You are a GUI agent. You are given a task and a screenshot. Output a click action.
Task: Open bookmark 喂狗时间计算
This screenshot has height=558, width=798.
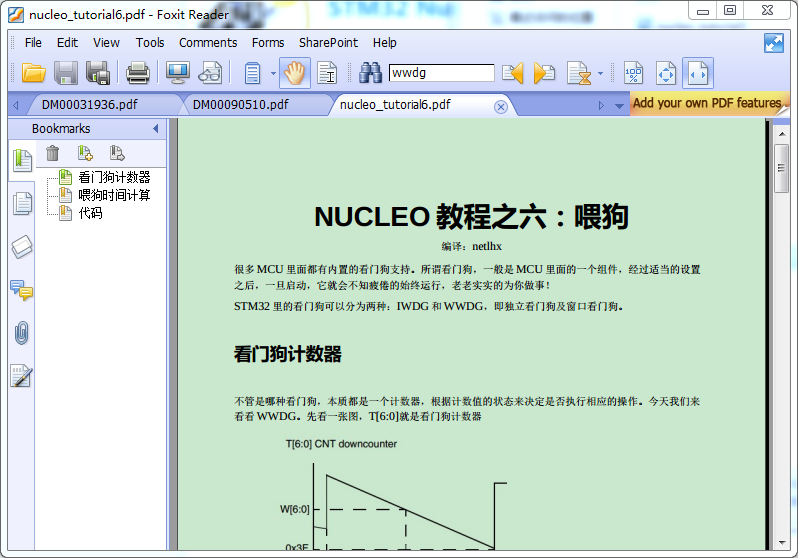[114, 195]
